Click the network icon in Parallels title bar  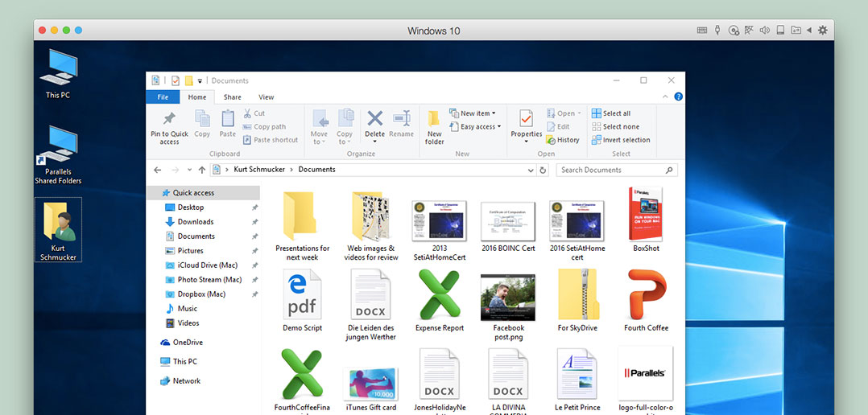pos(750,31)
